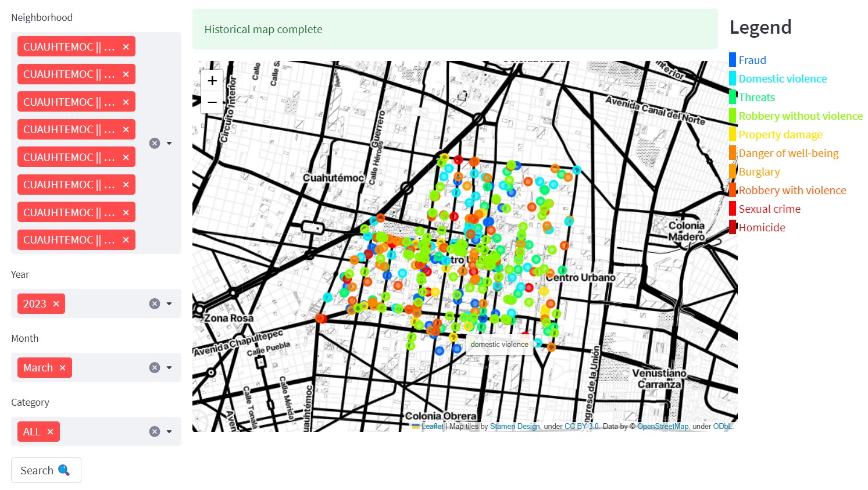Open the Leaflet attribution link
The height and width of the screenshot is (490, 868).
pyautogui.click(x=432, y=427)
